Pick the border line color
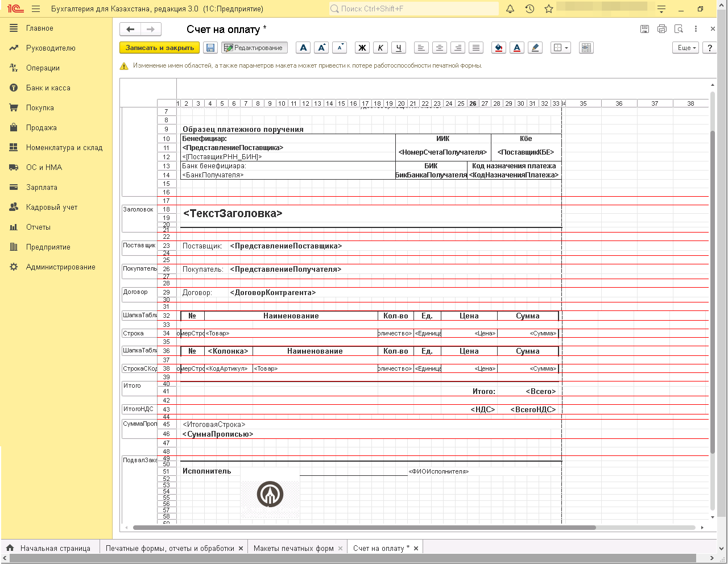 (535, 48)
